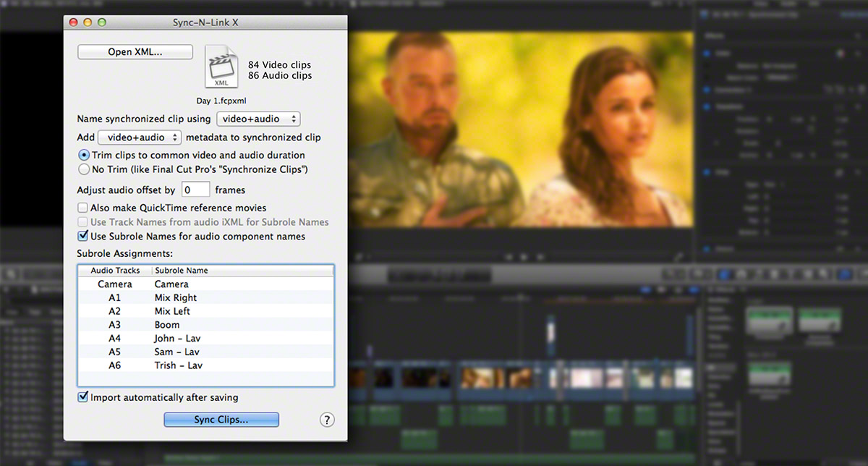
Task: Select the John - Lav subrole name
Action: [178, 338]
